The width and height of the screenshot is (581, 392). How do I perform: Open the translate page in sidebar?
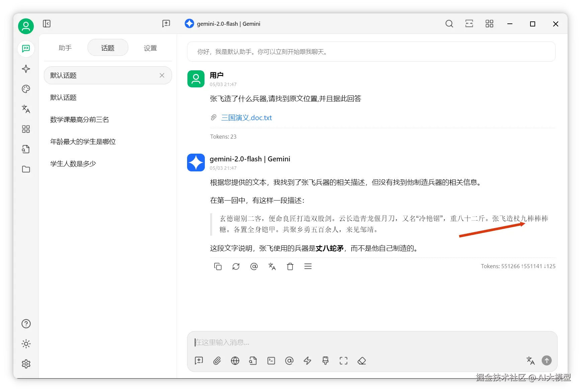[26, 109]
